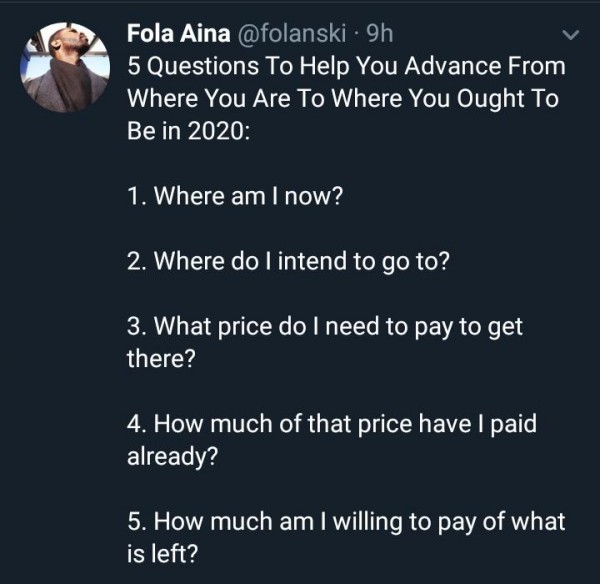Open the 9h tweet timestamp

coord(380,33)
